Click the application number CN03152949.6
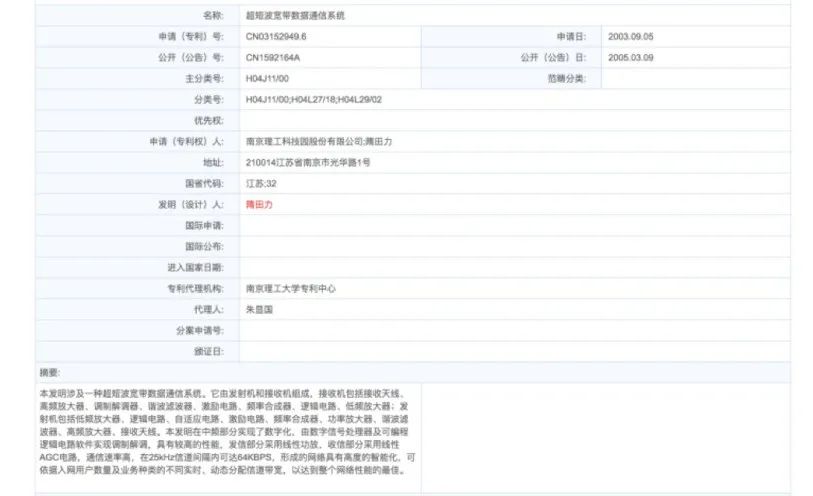Screen dimensions: 813x496 [276, 37]
